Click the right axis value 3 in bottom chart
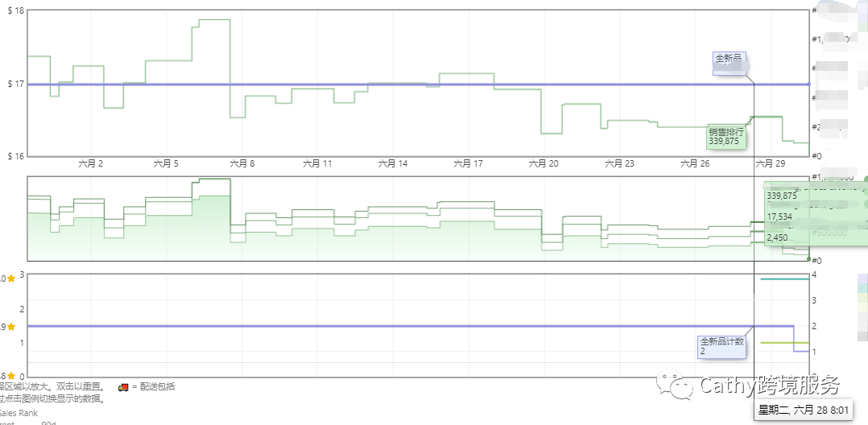Viewport: 868px width, 425px height. click(814, 300)
